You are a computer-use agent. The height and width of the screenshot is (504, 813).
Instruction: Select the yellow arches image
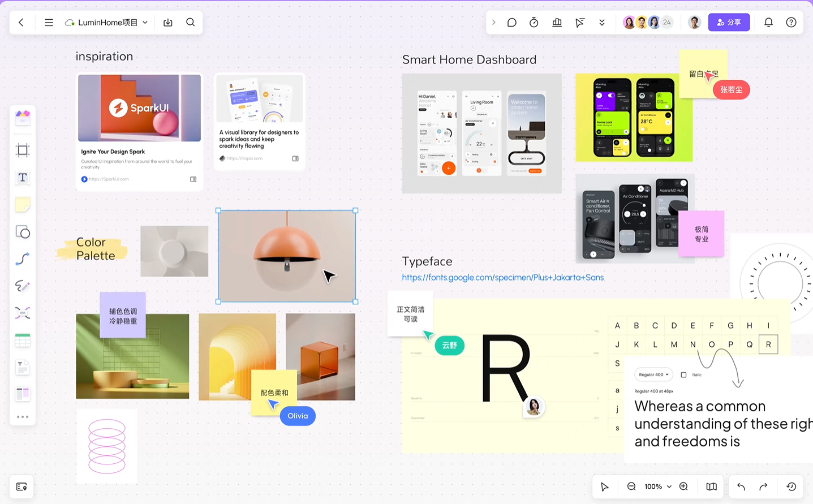pyautogui.click(x=237, y=356)
